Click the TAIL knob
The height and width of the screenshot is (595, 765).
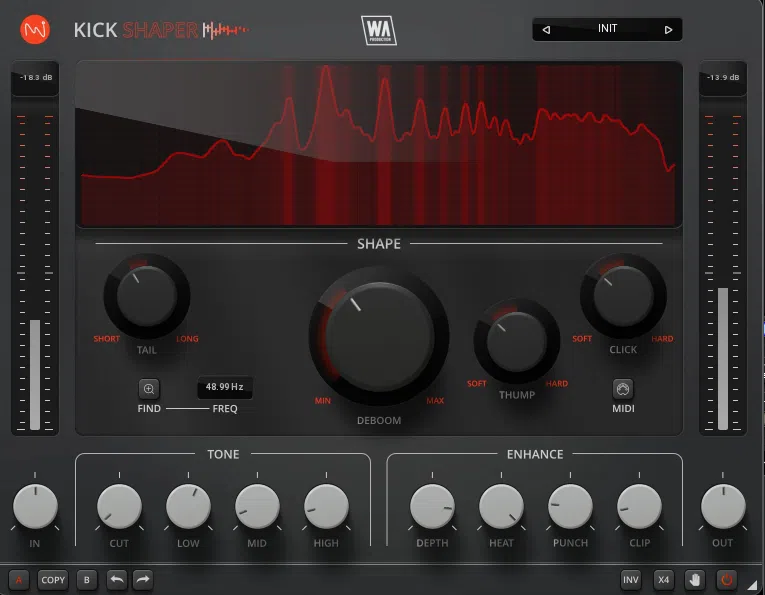[x=147, y=296]
